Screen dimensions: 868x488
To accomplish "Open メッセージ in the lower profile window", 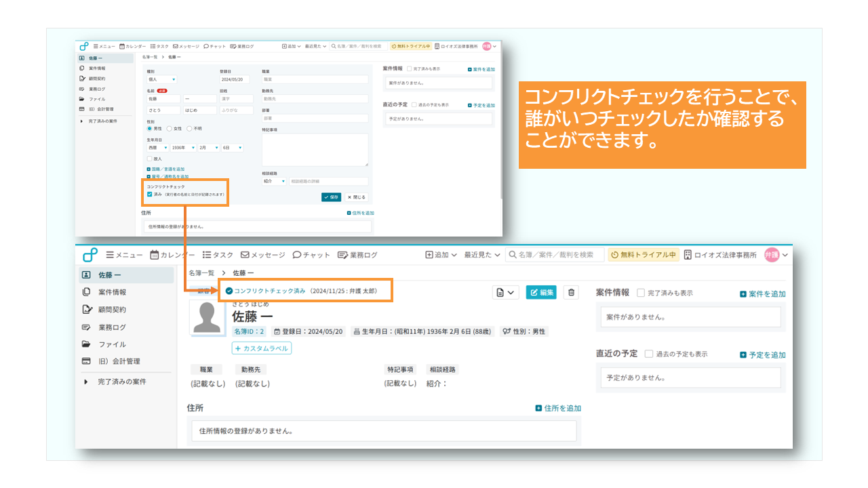I will click(x=263, y=255).
